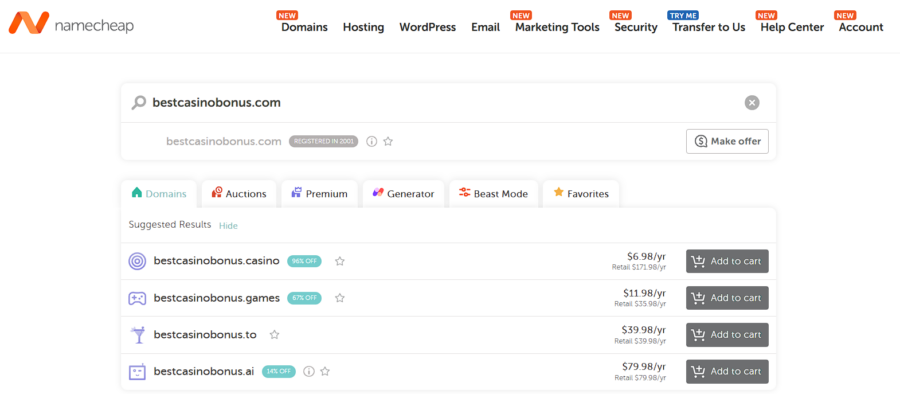Click the $79.98/yr price
This screenshot has height=394, width=900.
coord(644,366)
